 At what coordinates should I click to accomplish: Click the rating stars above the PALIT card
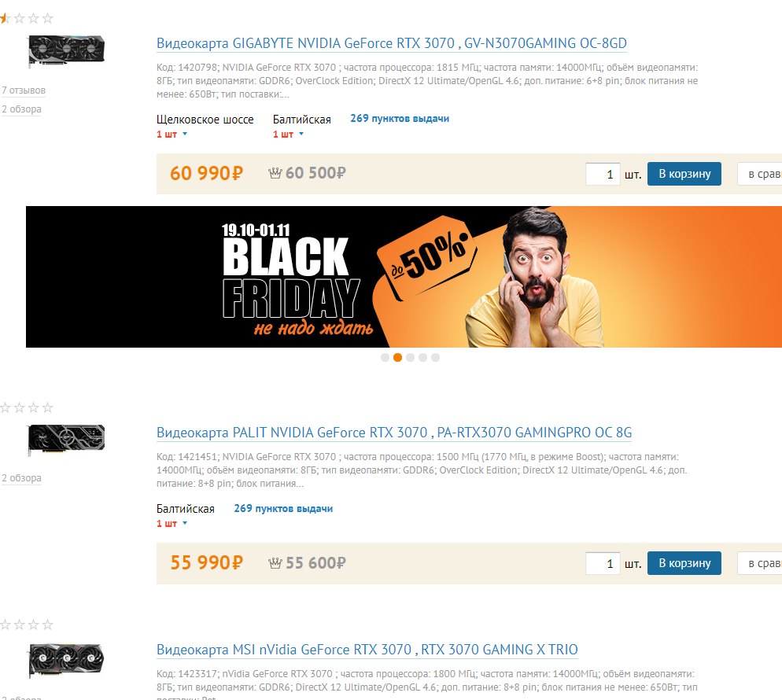[27, 408]
